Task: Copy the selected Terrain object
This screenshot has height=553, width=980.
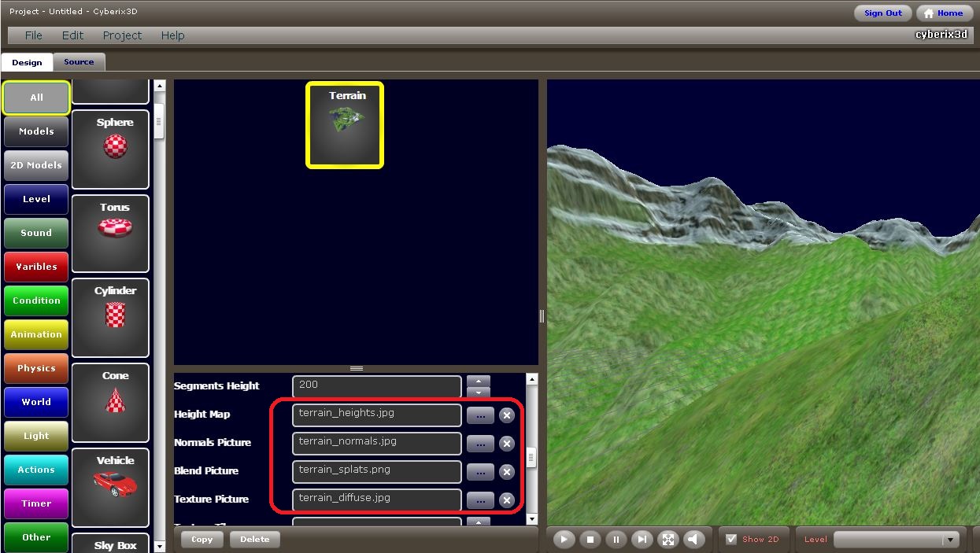Action: [x=202, y=539]
